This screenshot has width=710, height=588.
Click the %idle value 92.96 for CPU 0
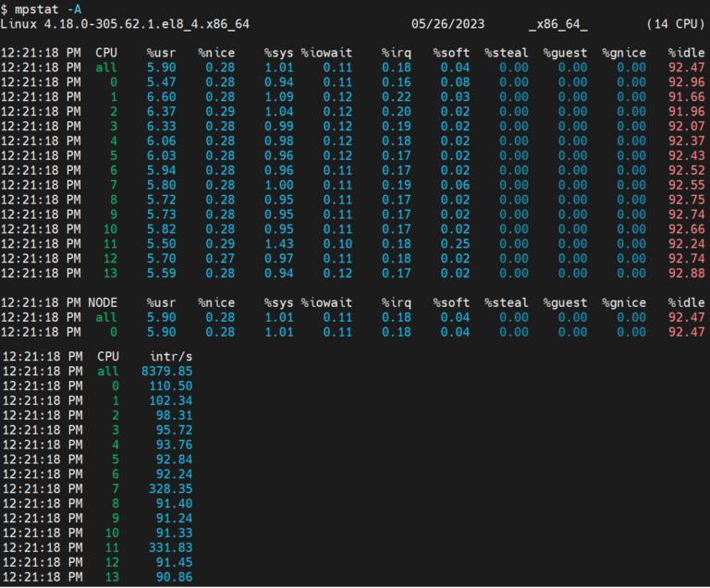point(686,81)
